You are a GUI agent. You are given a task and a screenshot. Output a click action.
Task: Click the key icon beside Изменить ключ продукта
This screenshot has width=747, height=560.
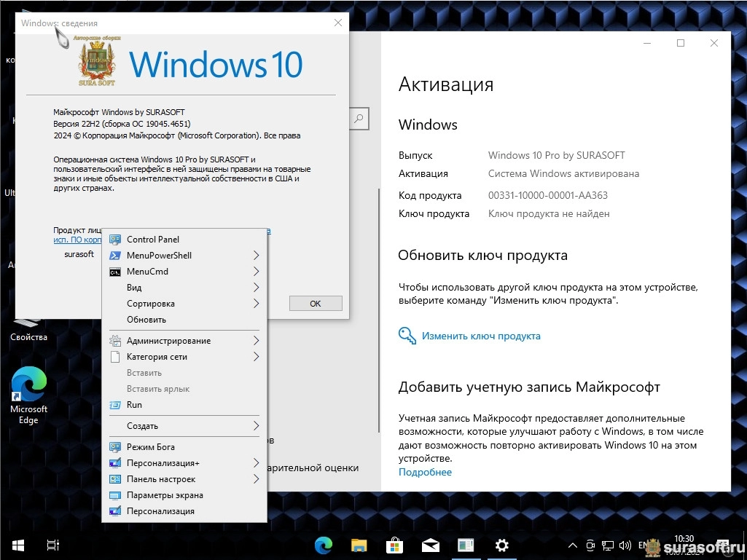tap(407, 335)
